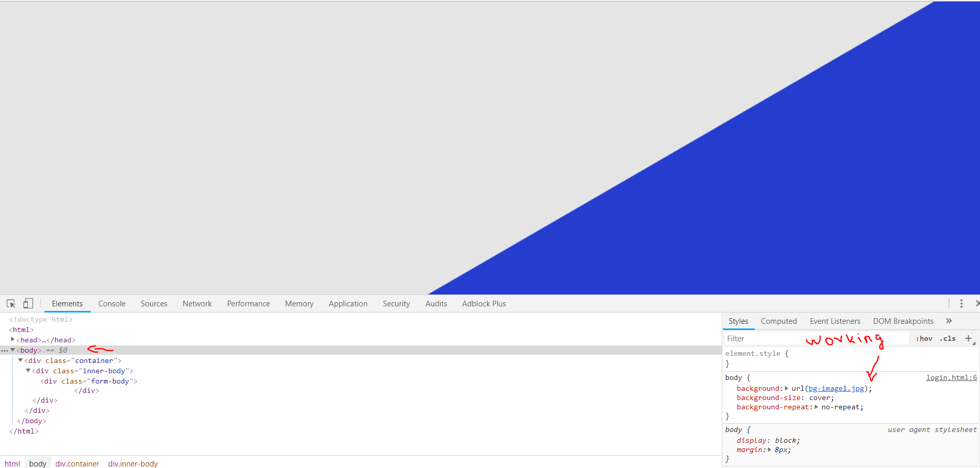980x468 pixels.
Task: Select div.container in the breadcrumb bar
Action: pyautogui.click(x=77, y=463)
